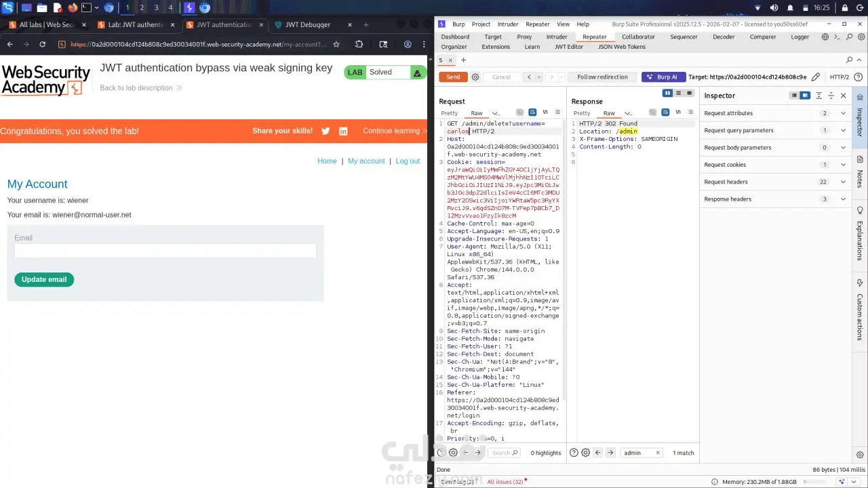Switch to side-by-side request/response layout
868x488 pixels.
coord(668,94)
